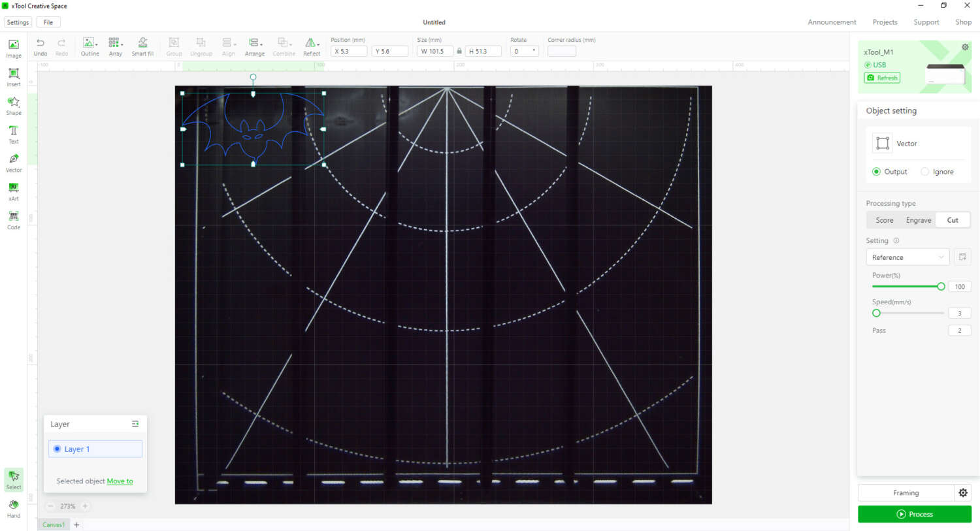Open the File menu
This screenshot has height=531, width=980.
[x=48, y=22]
